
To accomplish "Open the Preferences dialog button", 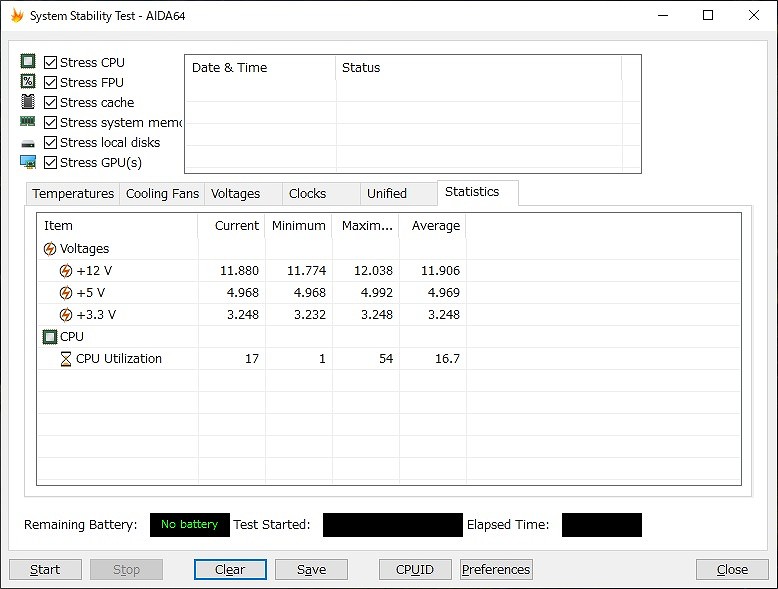I will (496, 570).
